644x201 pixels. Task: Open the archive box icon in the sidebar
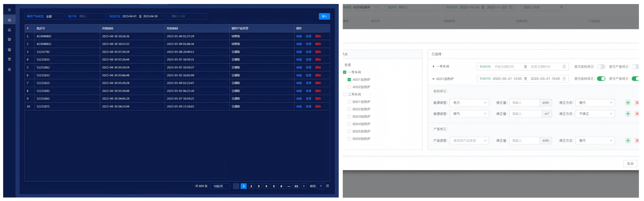[x=9, y=59]
